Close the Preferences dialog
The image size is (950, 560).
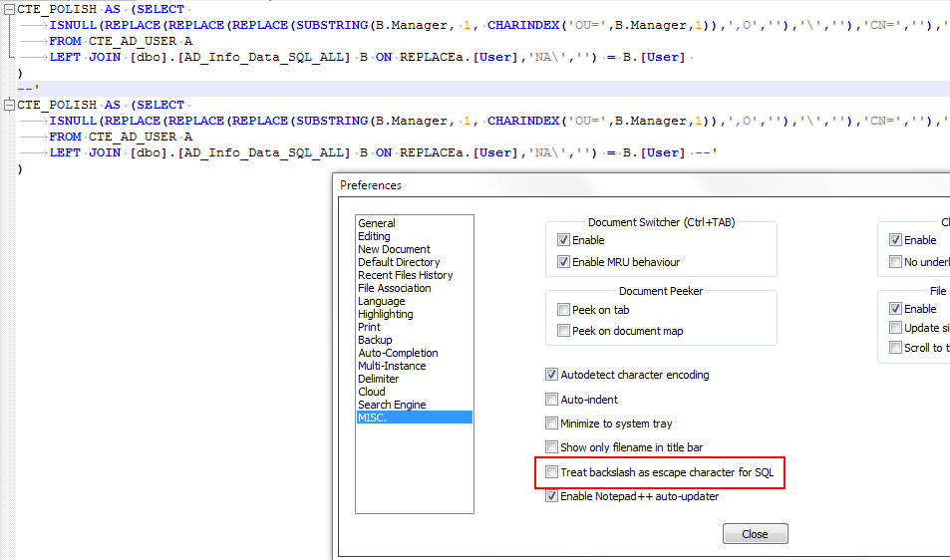pos(755,533)
